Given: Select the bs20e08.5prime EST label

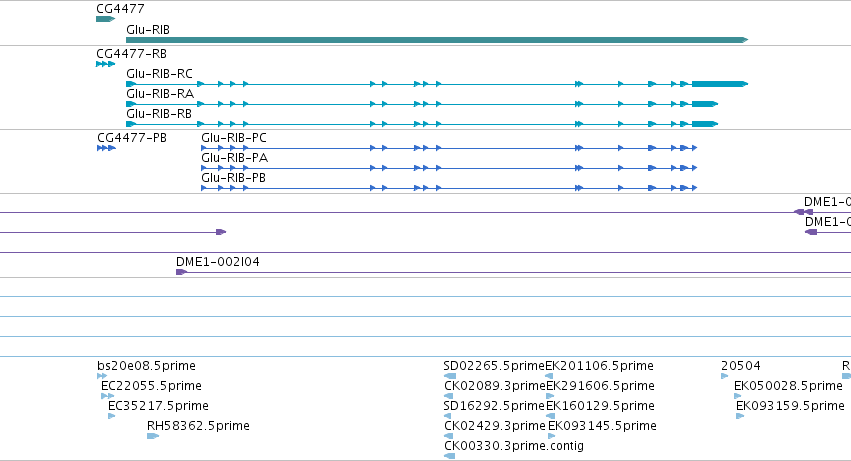Looking at the screenshot, I should (x=146, y=366).
